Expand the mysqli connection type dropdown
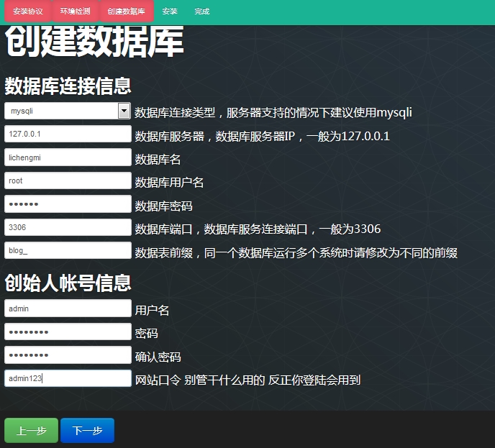This screenshot has width=495, height=448. point(61,111)
